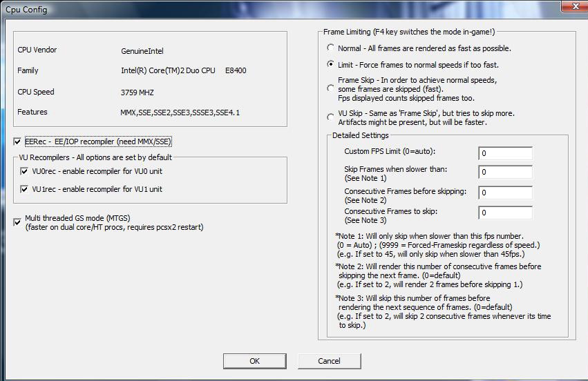588x381 pixels.
Task: Click the Custom FPS Limit field
Action: pos(506,153)
